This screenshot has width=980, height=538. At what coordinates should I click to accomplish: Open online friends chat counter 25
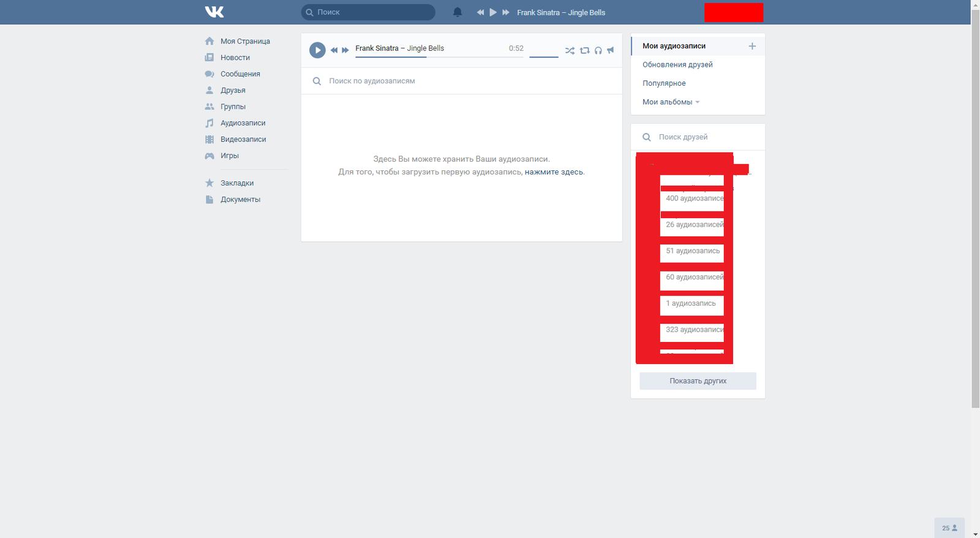pos(949,528)
